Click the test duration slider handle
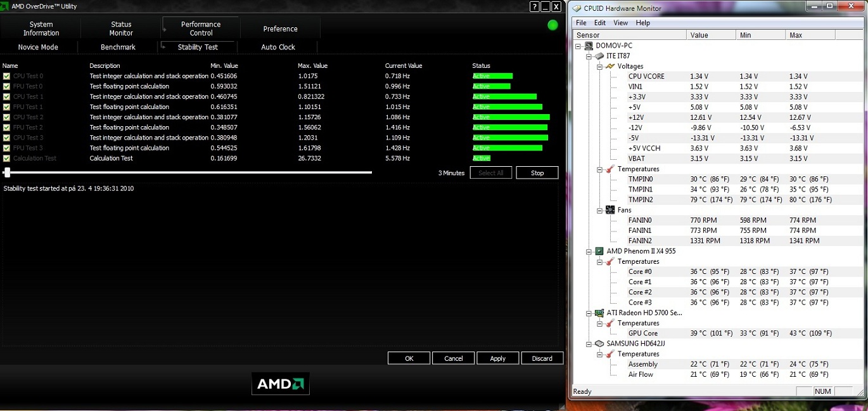This screenshot has width=868, height=411. 7,172
